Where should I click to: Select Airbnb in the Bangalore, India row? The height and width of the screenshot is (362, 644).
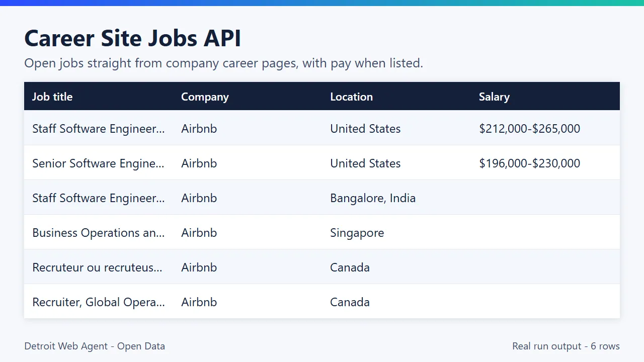click(x=199, y=198)
